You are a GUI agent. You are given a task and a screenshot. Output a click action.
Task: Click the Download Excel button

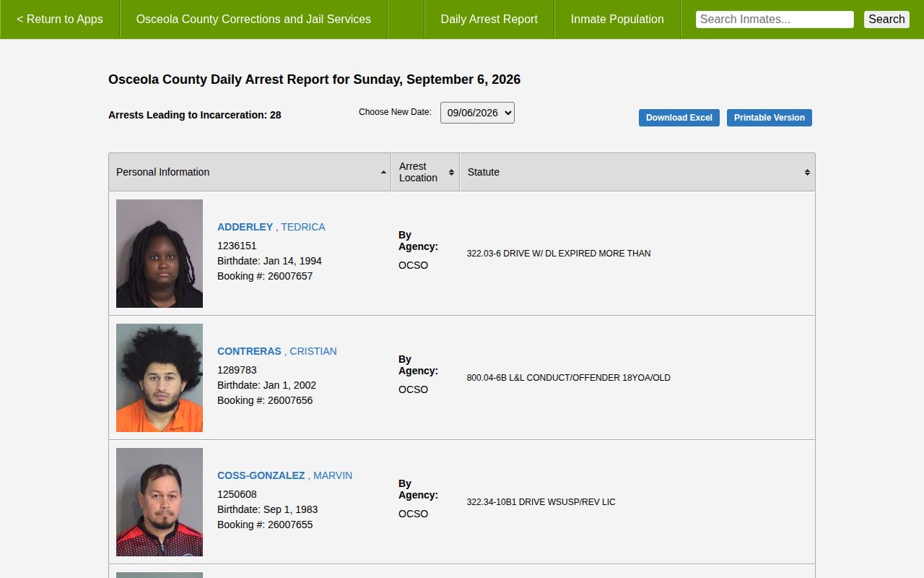[x=679, y=118]
